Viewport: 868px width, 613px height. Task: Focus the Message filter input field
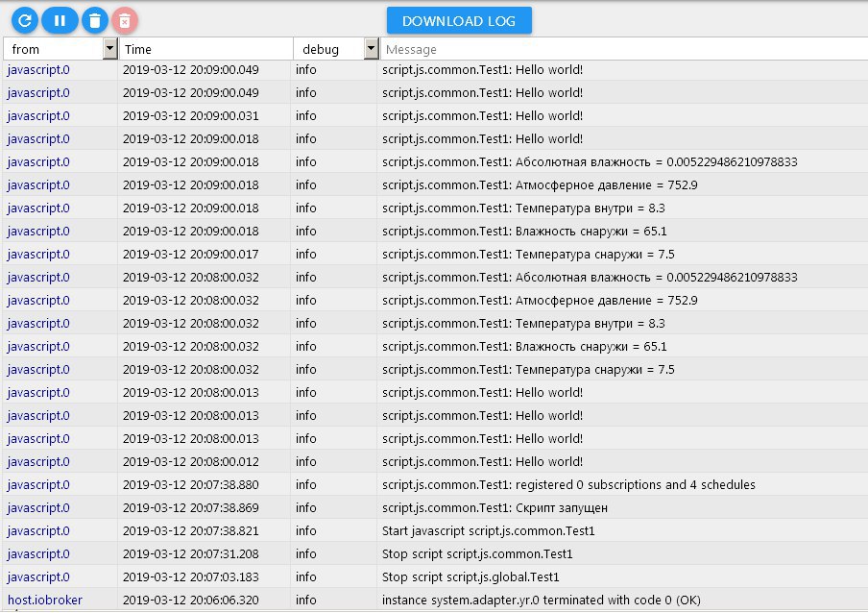tap(624, 49)
